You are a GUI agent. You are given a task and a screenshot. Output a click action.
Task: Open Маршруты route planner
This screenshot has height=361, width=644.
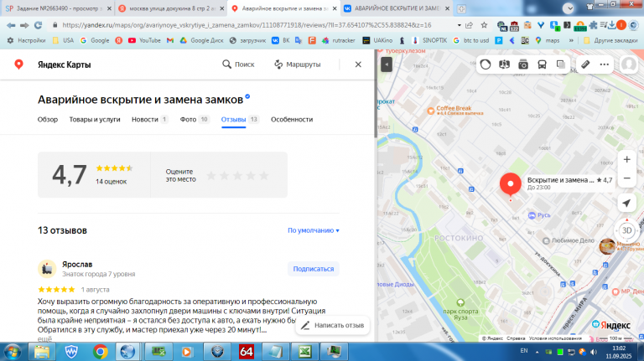298,64
